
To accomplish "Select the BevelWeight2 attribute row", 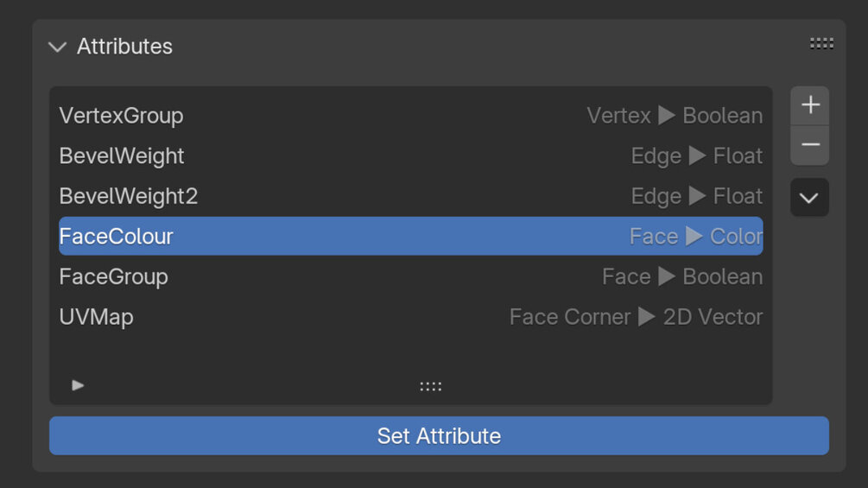I will 129,196.
